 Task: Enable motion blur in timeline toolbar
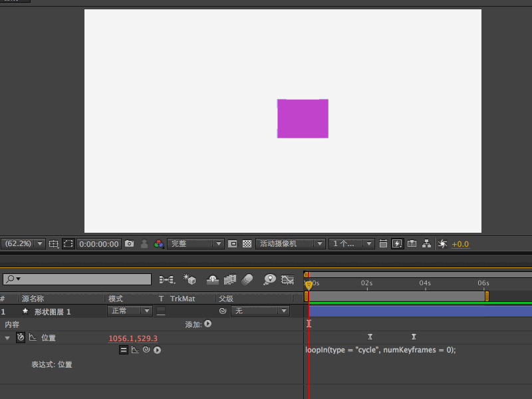point(247,279)
